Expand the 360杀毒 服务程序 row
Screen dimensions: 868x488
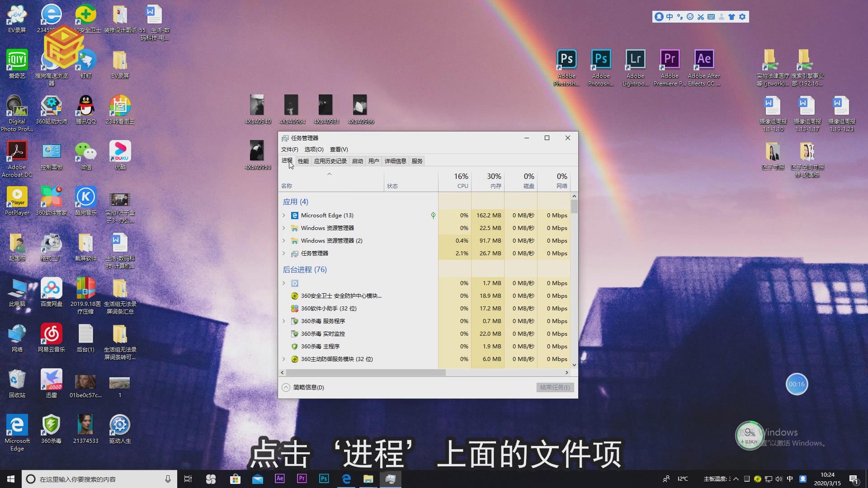284,321
